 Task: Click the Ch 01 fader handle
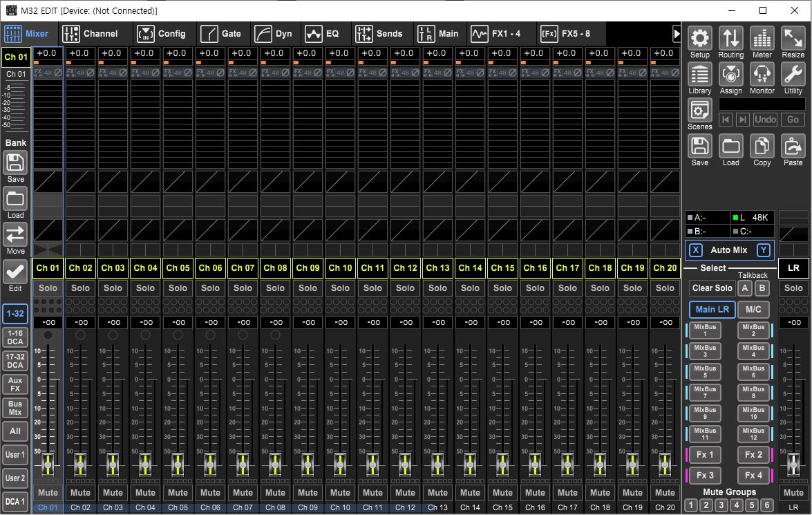click(x=48, y=465)
